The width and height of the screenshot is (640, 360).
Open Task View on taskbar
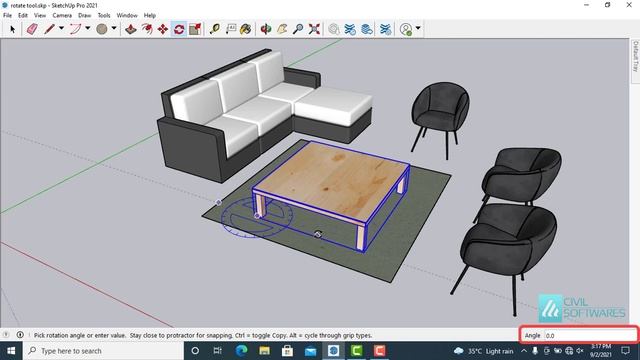pos(218,351)
